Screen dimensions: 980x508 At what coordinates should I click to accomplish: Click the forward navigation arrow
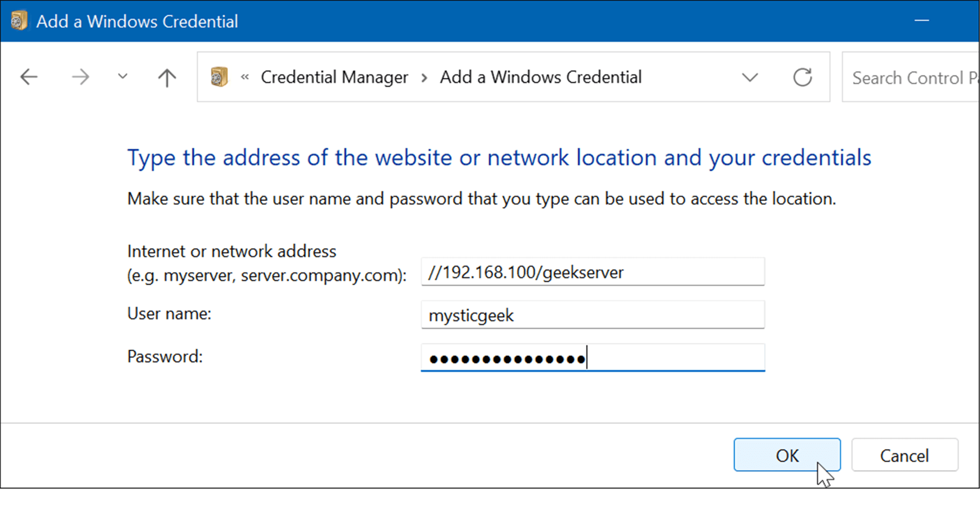tap(80, 76)
